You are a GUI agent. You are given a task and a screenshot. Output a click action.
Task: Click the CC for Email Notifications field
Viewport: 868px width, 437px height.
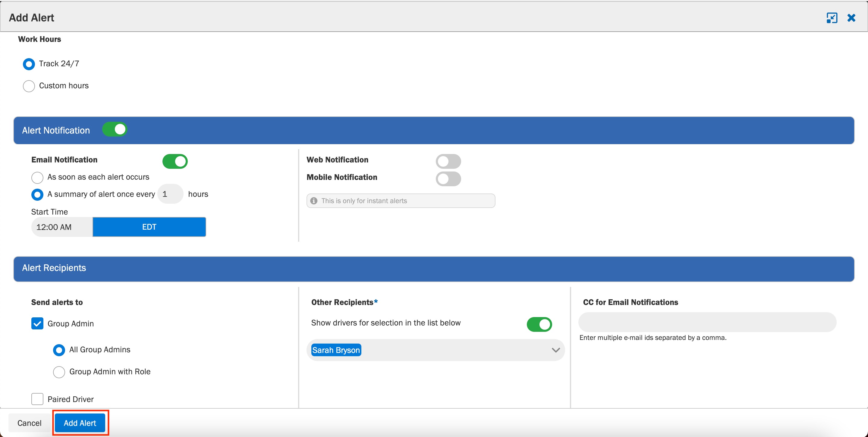[x=707, y=322]
